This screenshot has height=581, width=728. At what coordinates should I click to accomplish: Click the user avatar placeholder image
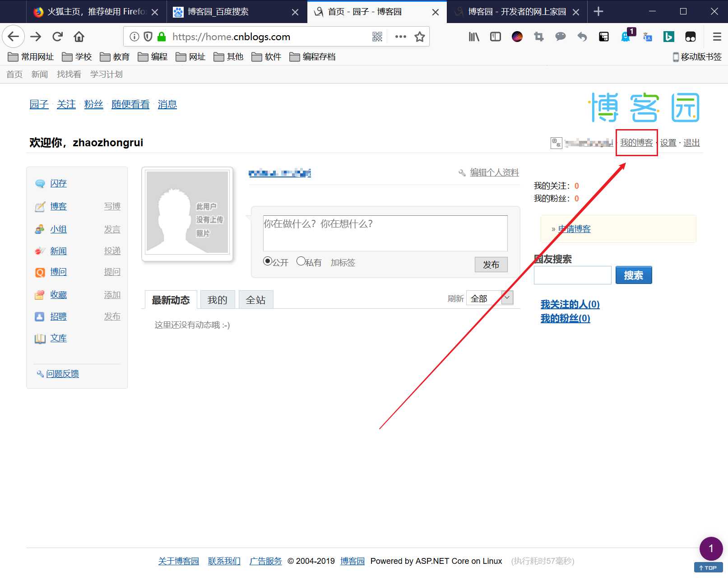[187, 212]
